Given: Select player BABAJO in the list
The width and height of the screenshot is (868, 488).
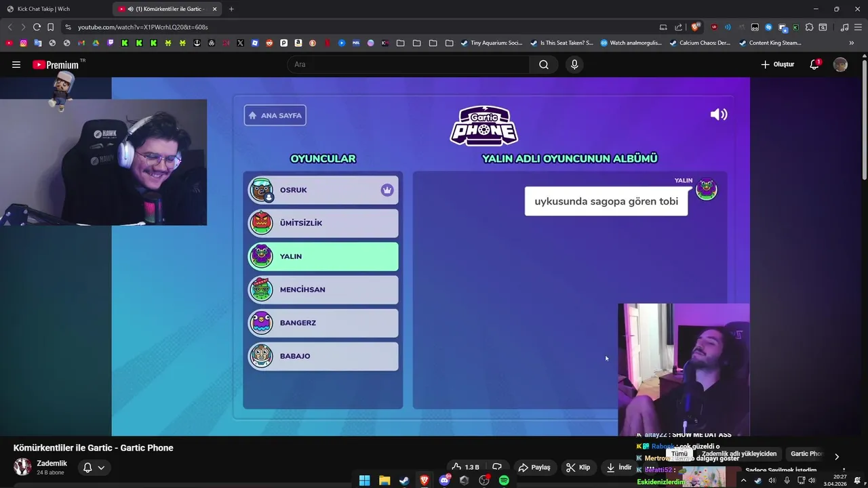Looking at the screenshot, I should tap(323, 356).
